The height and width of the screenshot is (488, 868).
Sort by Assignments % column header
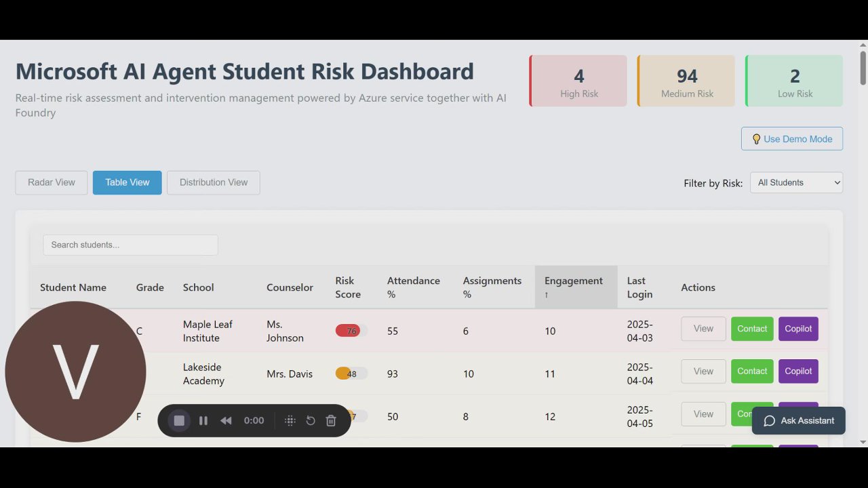coord(492,287)
